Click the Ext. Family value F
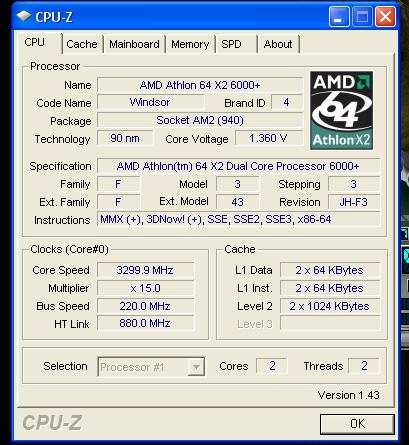This screenshot has width=409, height=445. [118, 202]
